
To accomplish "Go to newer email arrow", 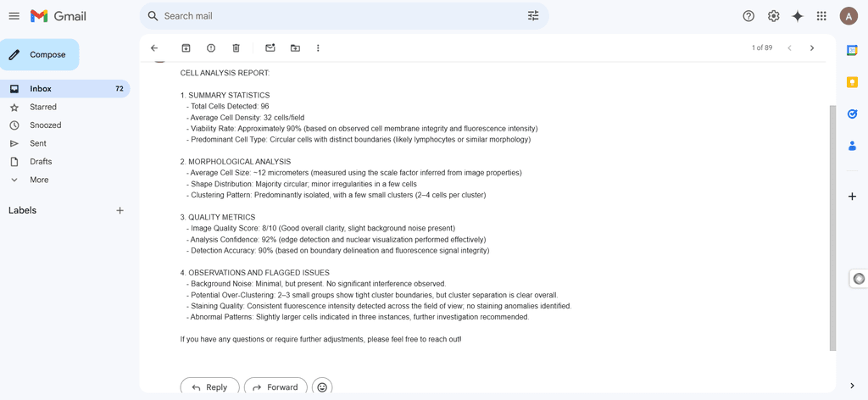I will tap(789, 48).
